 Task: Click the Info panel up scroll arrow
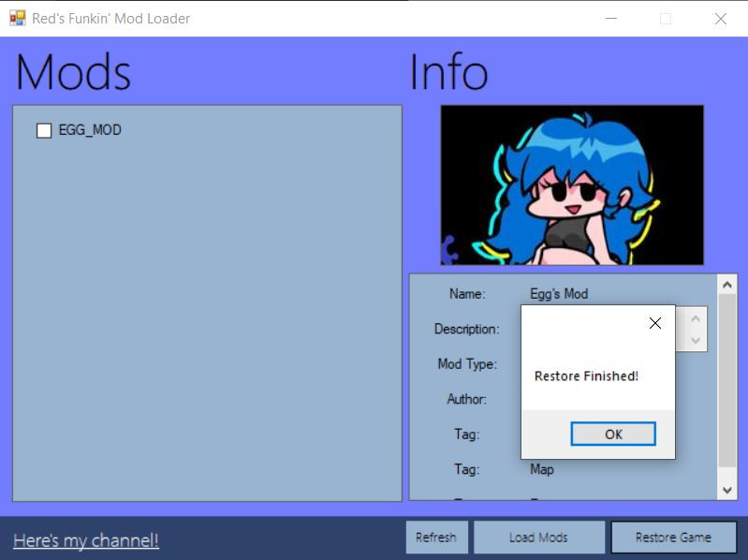point(727,285)
